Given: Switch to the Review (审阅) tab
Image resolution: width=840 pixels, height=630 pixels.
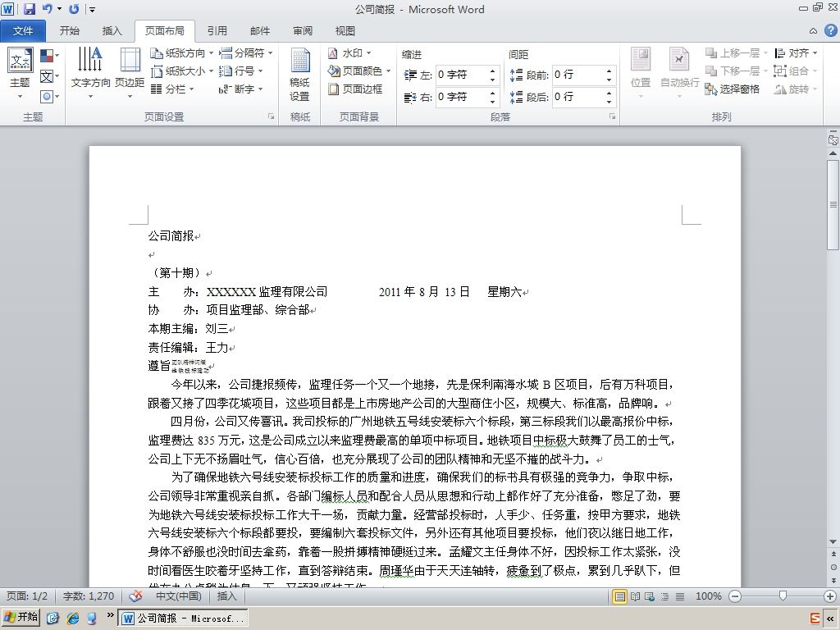Looking at the screenshot, I should [x=302, y=31].
